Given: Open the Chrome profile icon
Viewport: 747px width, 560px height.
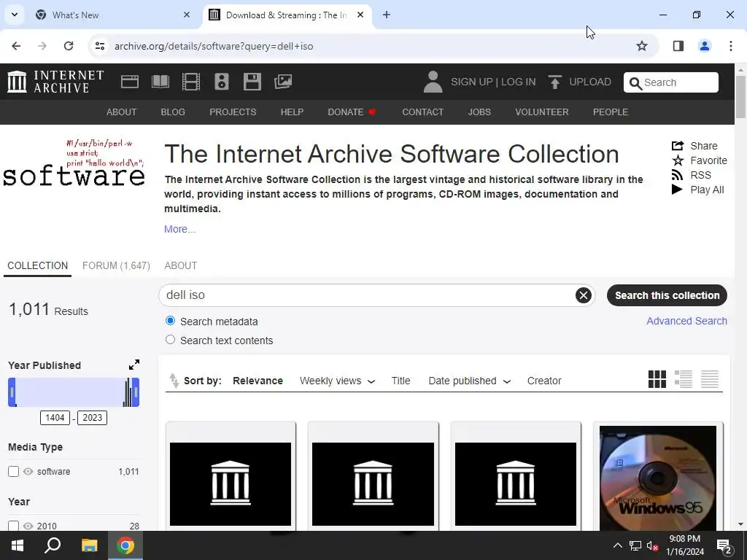Looking at the screenshot, I should (704, 46).
